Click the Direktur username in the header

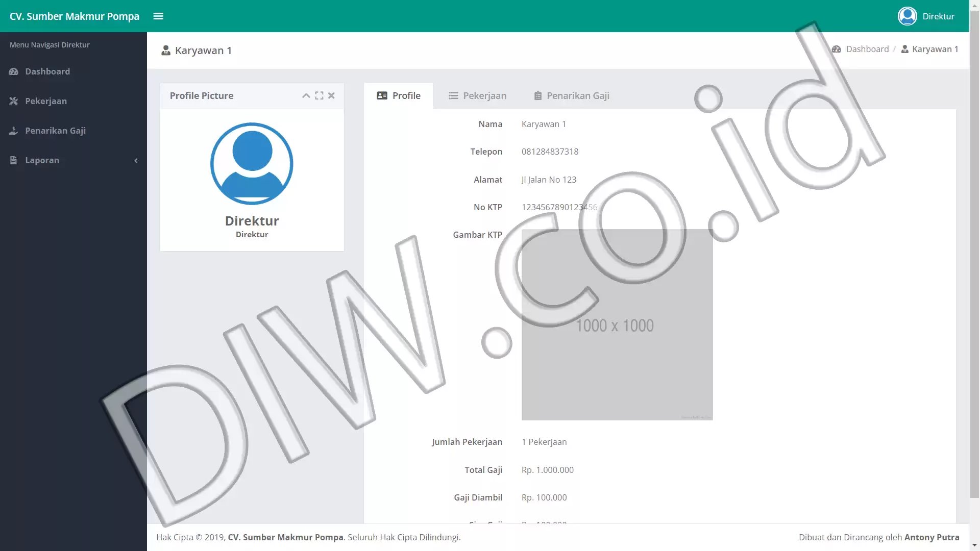[938, 16]
